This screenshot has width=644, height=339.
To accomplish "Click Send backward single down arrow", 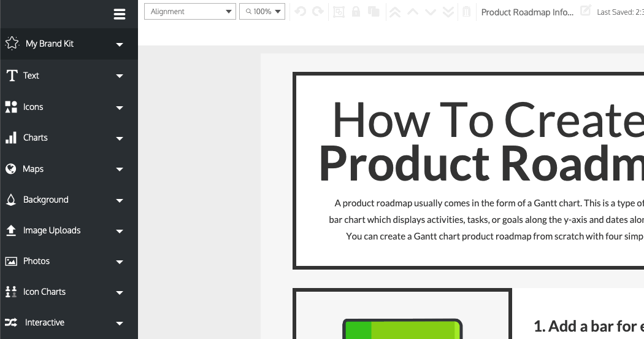I will tap(431, 12).
